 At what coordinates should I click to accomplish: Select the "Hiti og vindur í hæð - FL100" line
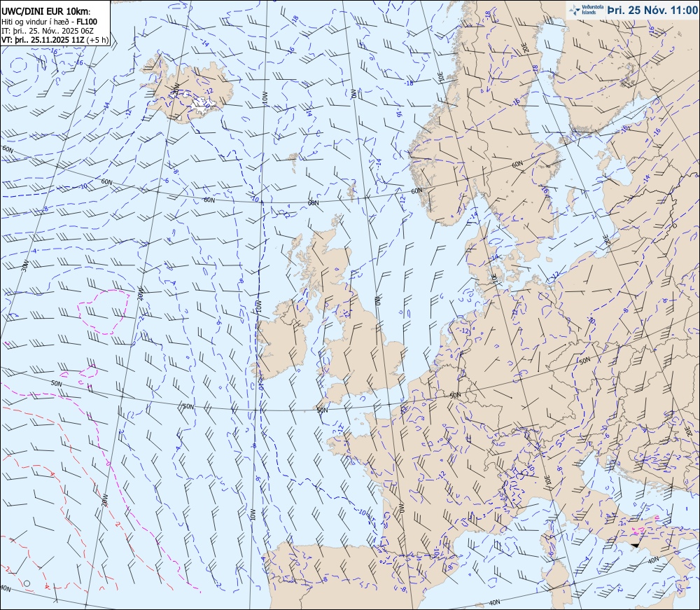point(49,22)
